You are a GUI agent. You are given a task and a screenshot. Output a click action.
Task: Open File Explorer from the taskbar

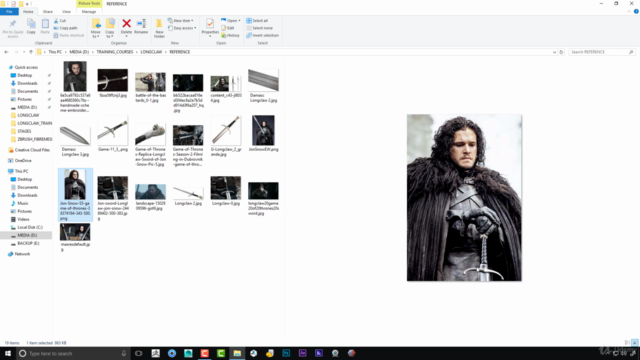tap(237, 353)
